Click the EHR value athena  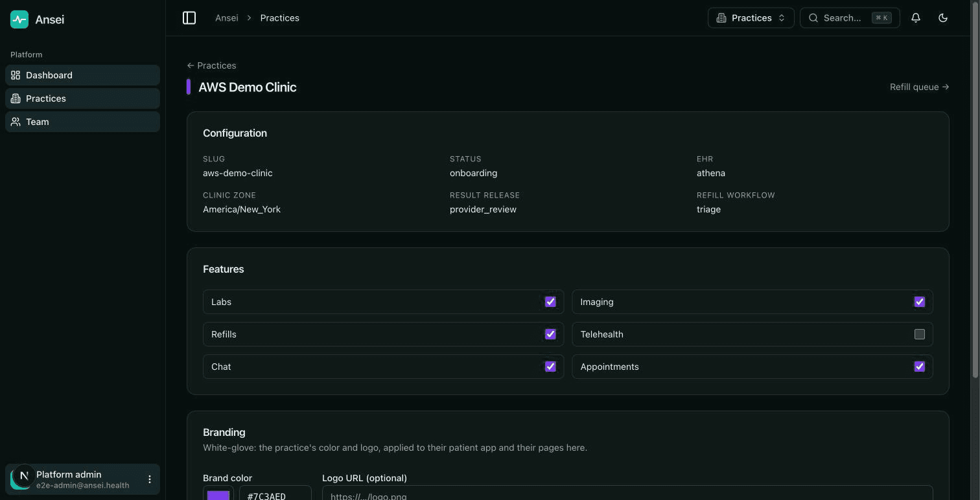[x=711, y=173]
